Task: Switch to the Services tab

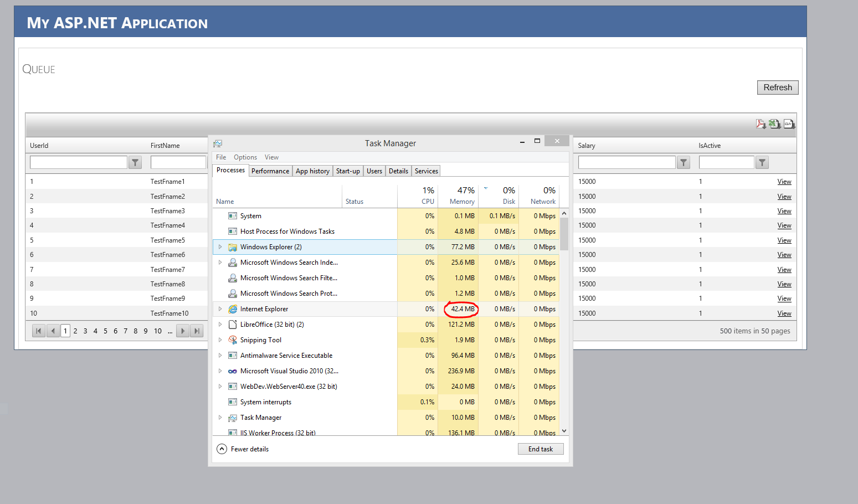Action: (427, 171)
